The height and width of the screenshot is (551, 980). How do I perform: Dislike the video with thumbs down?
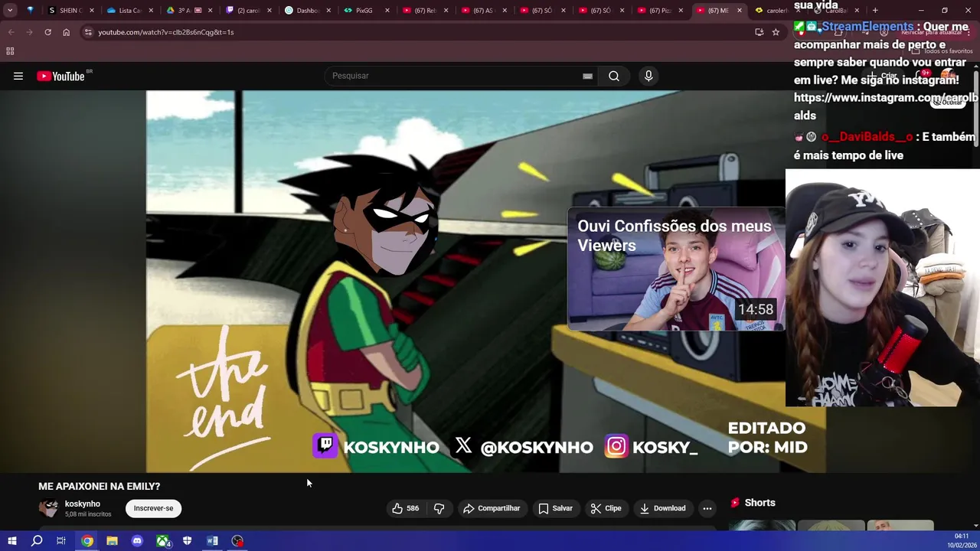coord(439,508)
